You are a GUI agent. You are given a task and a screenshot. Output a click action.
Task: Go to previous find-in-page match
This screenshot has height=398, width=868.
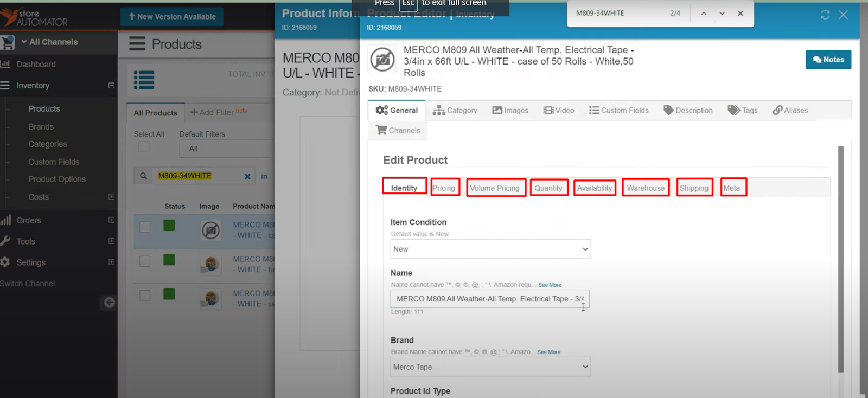[704, 14]
